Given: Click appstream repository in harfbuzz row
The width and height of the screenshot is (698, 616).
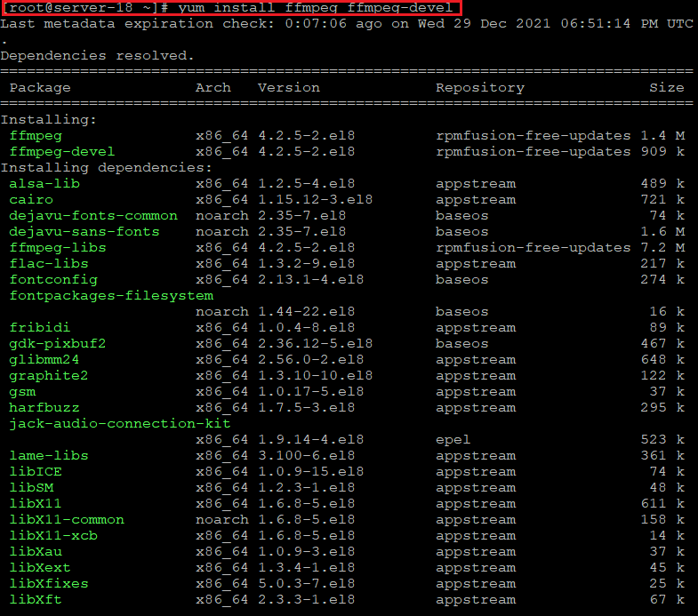Looking at the screenshot, I should coord(476,408).
